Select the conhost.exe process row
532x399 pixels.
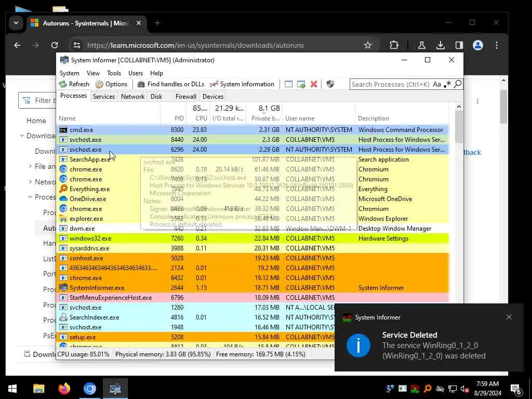click(252, 258)
